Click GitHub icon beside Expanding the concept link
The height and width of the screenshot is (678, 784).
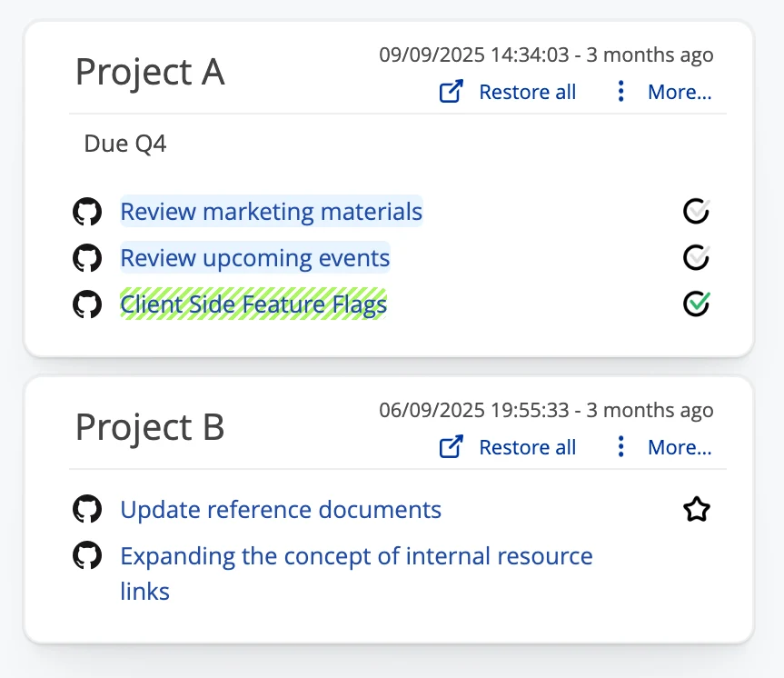86,556
